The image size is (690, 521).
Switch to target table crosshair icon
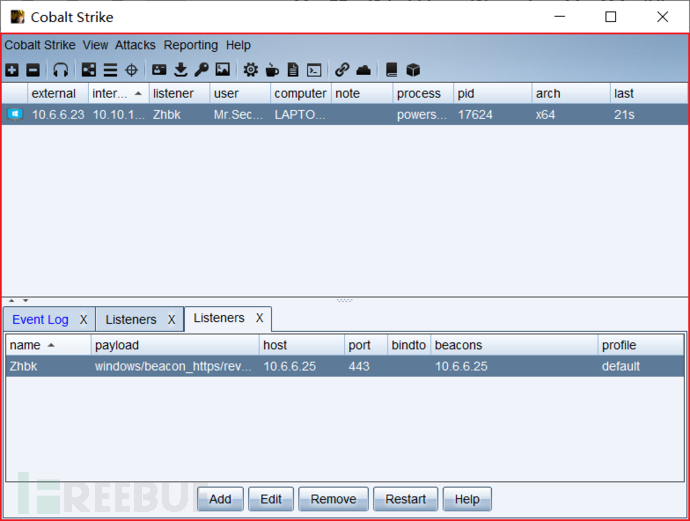132,70
